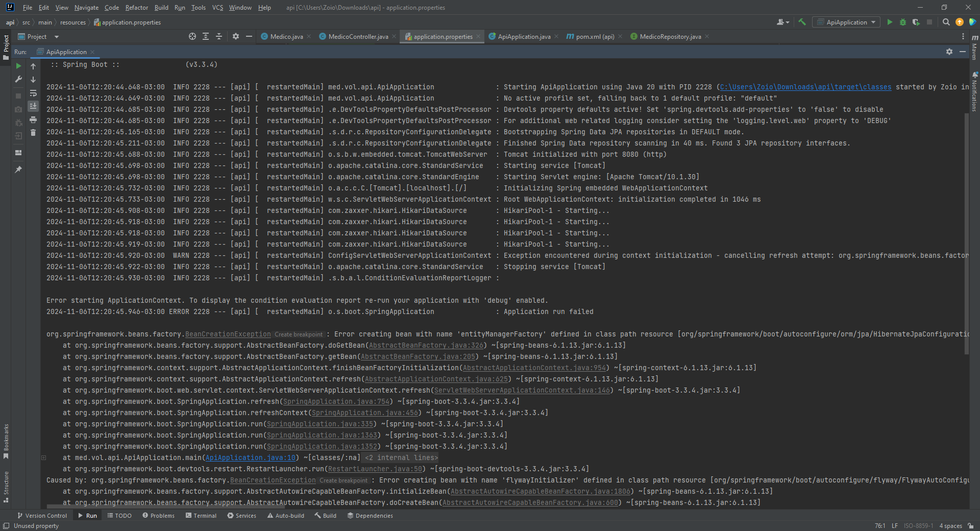Open the Maven side panel
This screenshot has height=531, width=980.
974,47
